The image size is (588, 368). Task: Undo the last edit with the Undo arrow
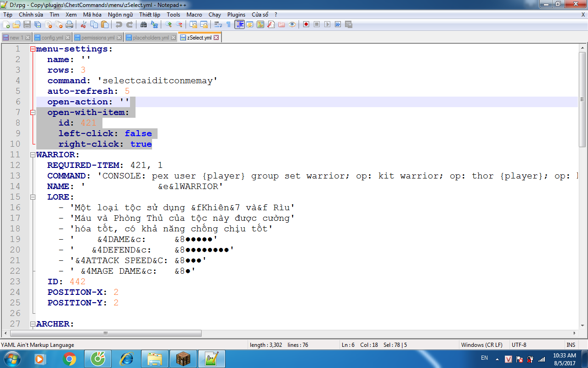pyautogui.click(x=119, y=24)
